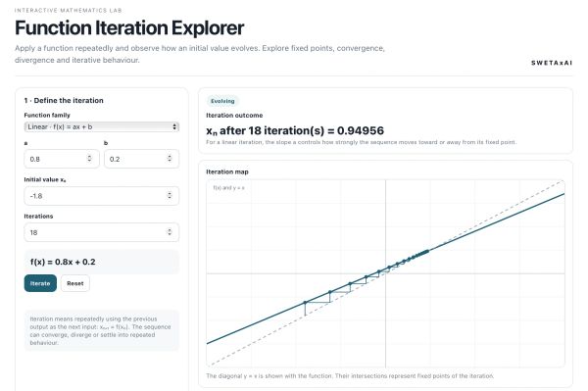Click the first cobweb point on graph
This screenshot has width=588, height=391.
coord(305,302)
